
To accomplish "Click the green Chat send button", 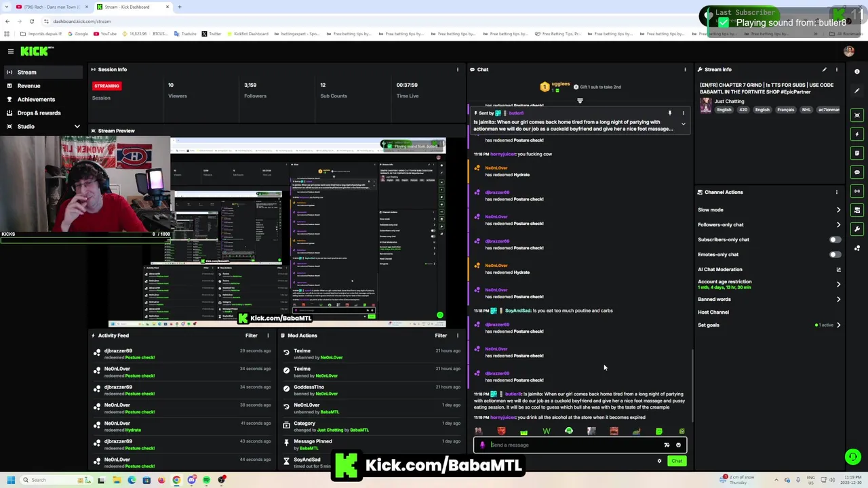I will (x=677, y=461).
